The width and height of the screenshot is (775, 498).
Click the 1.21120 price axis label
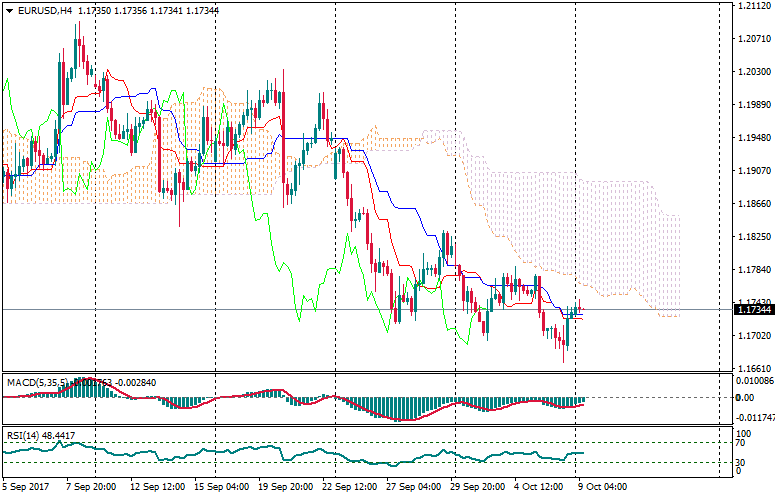(752, 6)
